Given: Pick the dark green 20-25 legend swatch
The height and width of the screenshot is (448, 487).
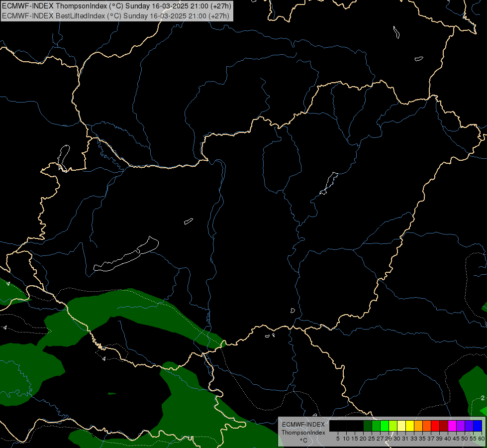Looking at the screenshot, I should 368,426.
